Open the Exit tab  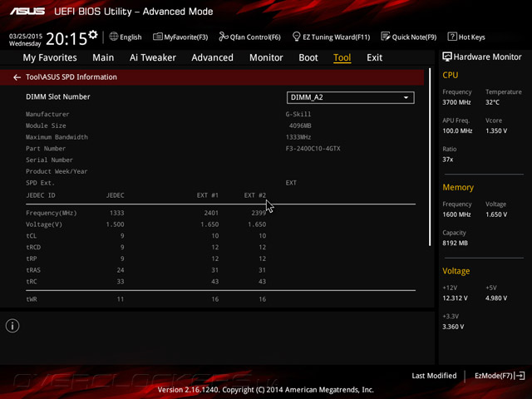coord(374,57)
